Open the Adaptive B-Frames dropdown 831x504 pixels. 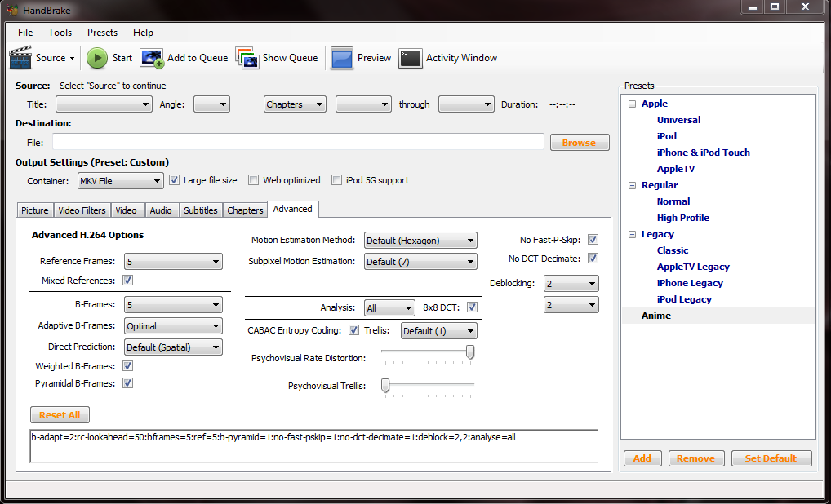click(x=173, y=326)
